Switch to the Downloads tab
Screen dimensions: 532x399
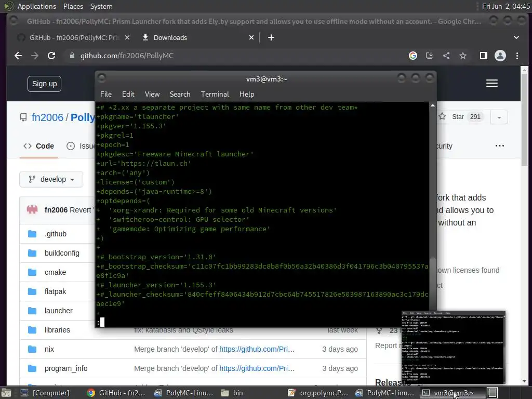click(x=197, y=37)
